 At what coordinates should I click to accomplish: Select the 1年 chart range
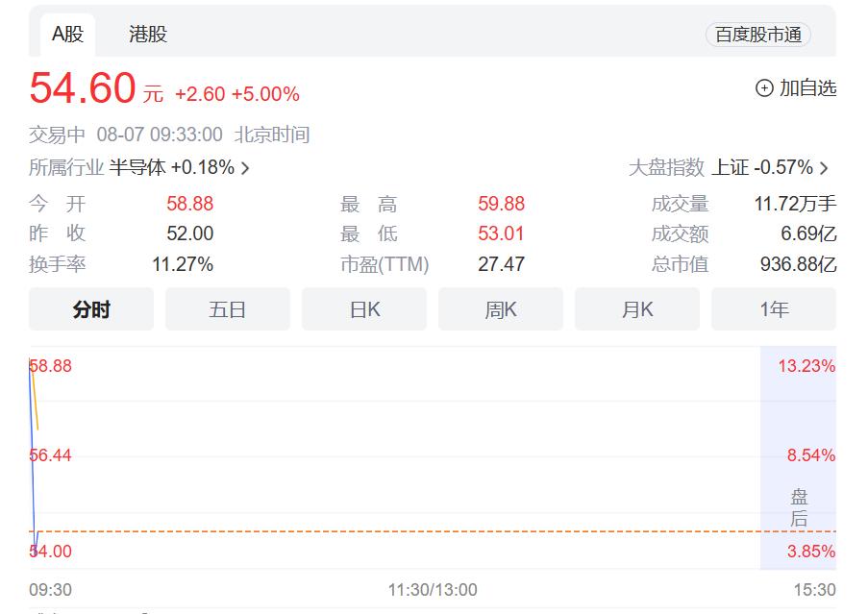[x=774, y=309]
